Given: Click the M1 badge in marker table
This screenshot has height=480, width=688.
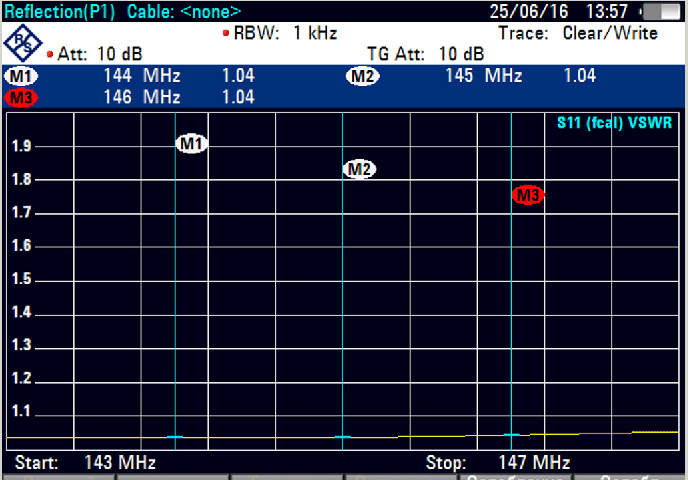Looking at the screenshot, I should click(19, 76).
